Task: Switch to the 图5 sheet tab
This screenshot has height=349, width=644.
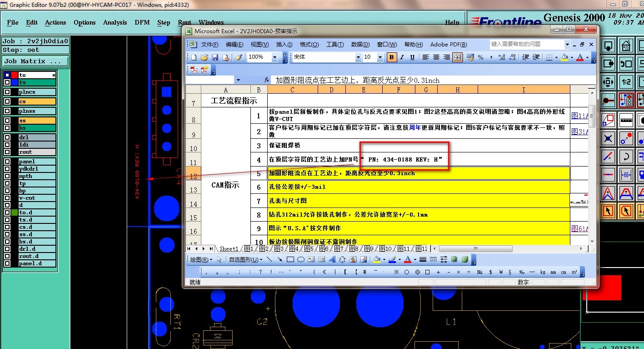Action: [309, 249]
